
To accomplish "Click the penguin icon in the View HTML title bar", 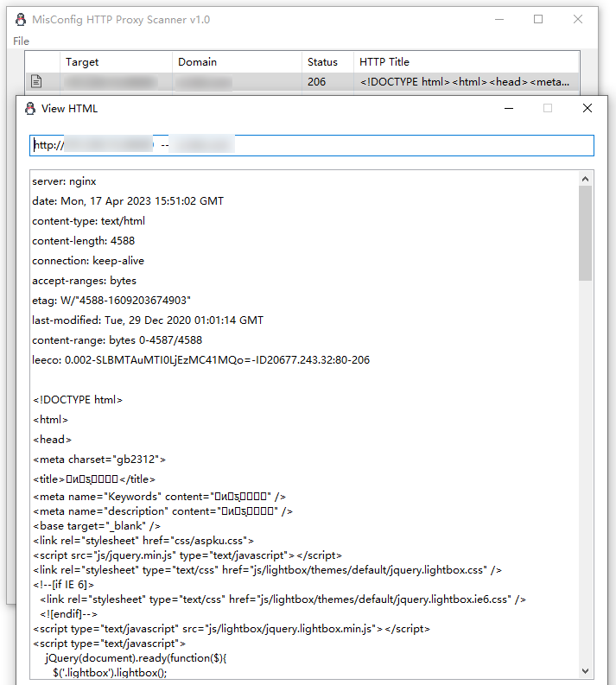I will [x=30, y=108].
